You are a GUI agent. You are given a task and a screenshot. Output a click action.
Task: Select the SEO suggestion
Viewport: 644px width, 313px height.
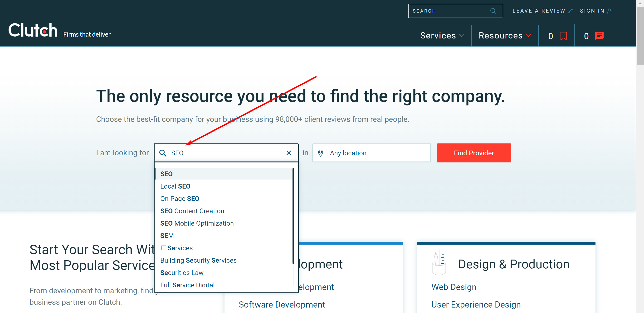click(224, 174)
